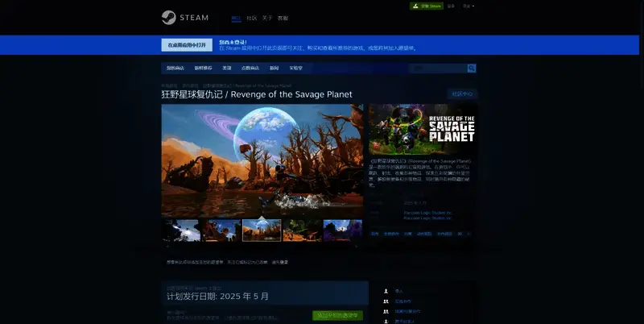Open 新闻 news menu item

tap(274, 69)
